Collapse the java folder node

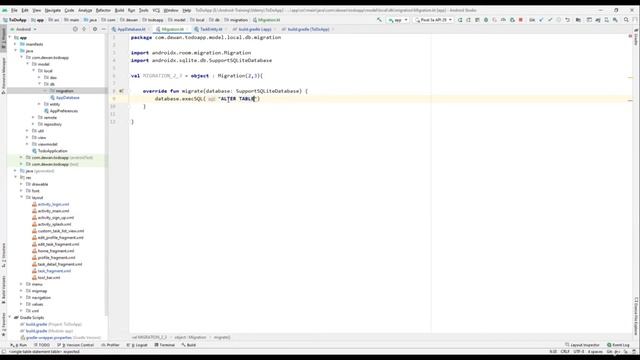[x=16, y=51]
